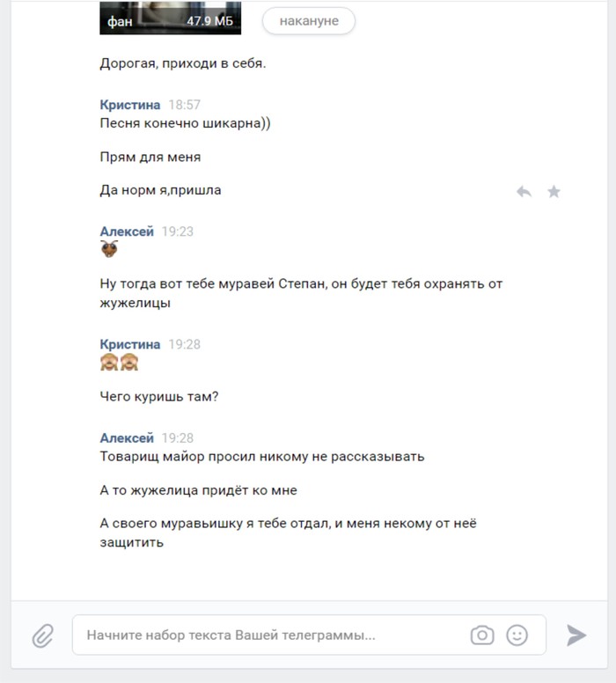The height and width of the screenshot is (683, 616).
Task: Click the 'накануне' date pill button
Action: point(308,21)
